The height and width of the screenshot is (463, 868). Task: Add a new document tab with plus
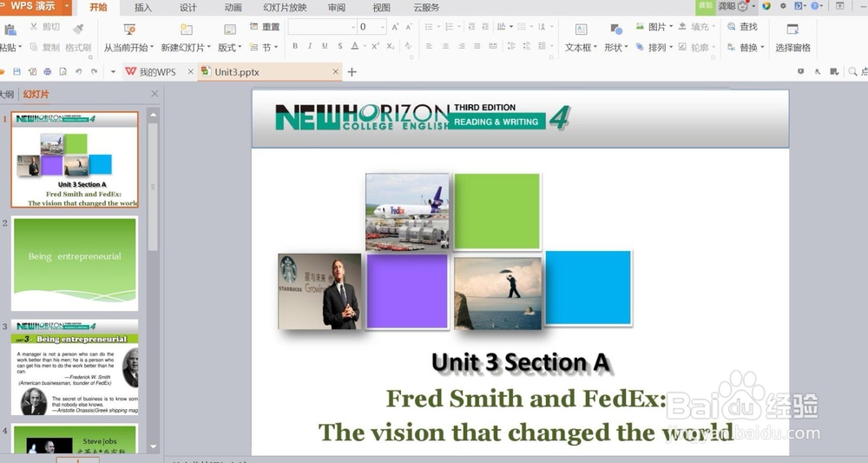[352, 72]
